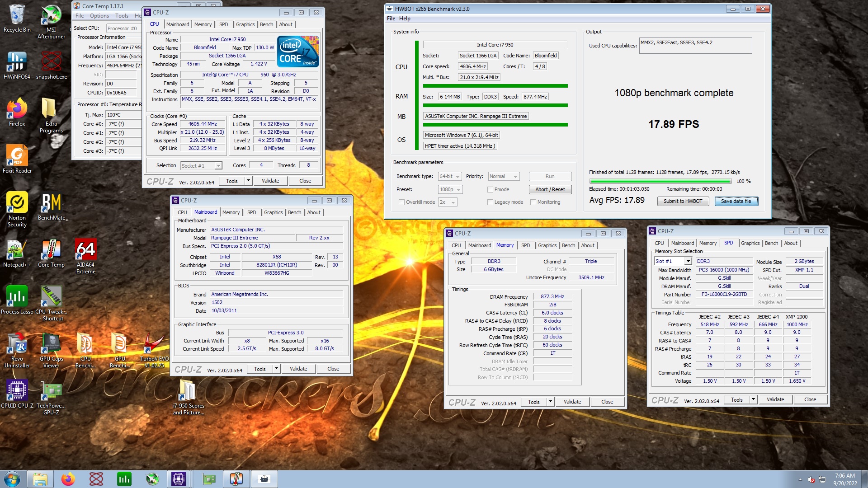This screenshot has height=488, width=868.
Task: Click the Intel Core i7 logo image
Action: pos(298,52)
